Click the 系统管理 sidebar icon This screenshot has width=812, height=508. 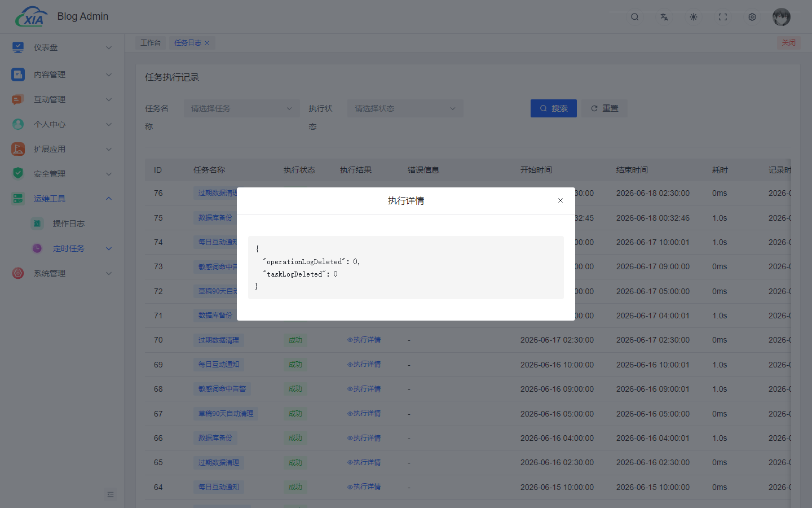[18, 273]
